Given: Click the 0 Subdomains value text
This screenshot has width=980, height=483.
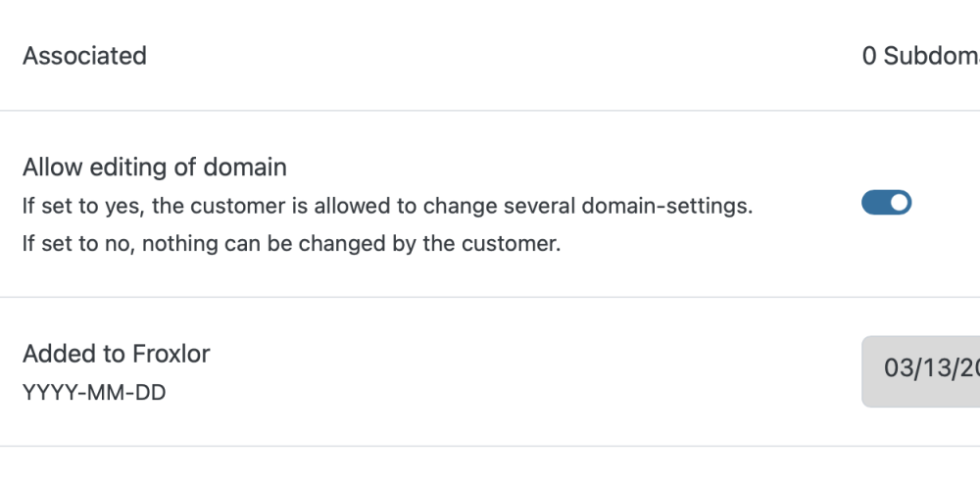Looking at the screenshot, I should [x=921, y=56].
